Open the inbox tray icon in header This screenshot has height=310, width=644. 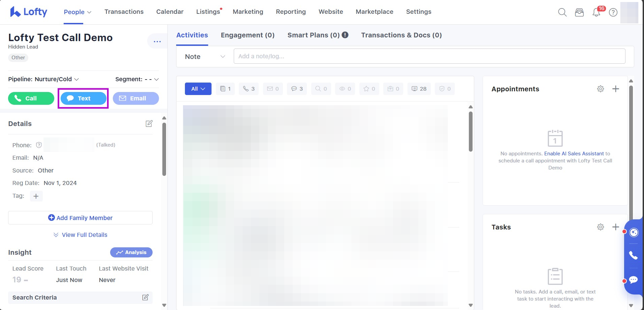(579, 12)
